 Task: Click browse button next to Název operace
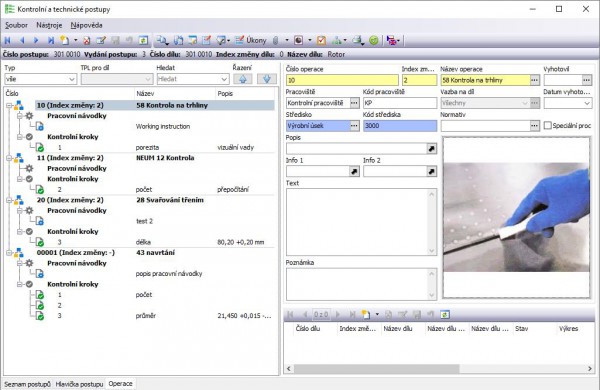click(535, 80)
